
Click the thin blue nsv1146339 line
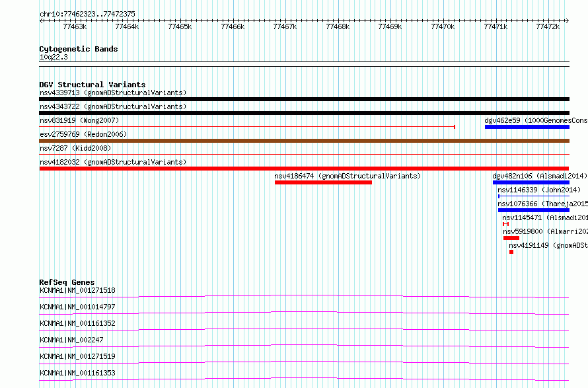pyautogui.click(x=534, y=196)
